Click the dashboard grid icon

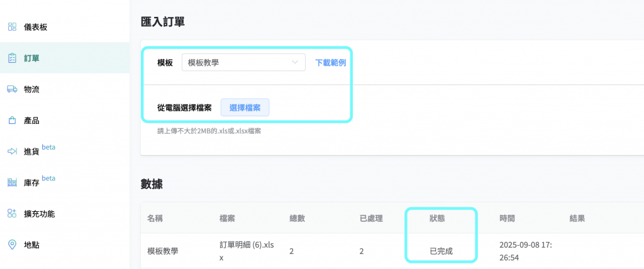point(12,27)
